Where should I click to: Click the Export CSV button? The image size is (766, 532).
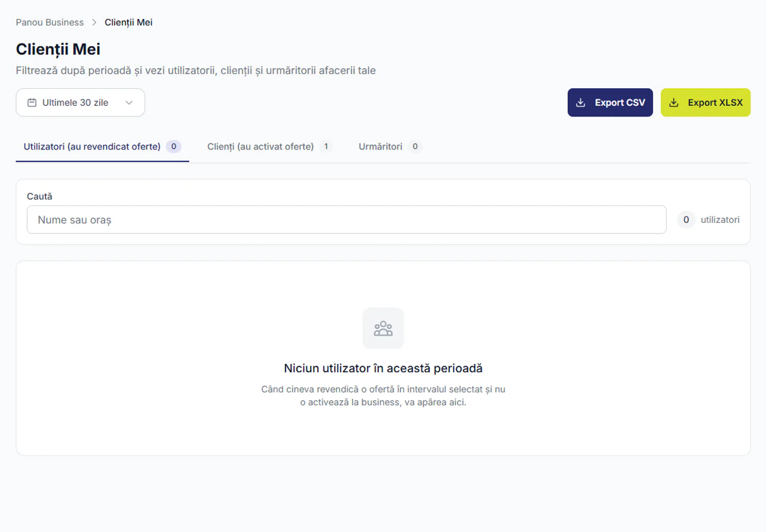pos(610,103)
